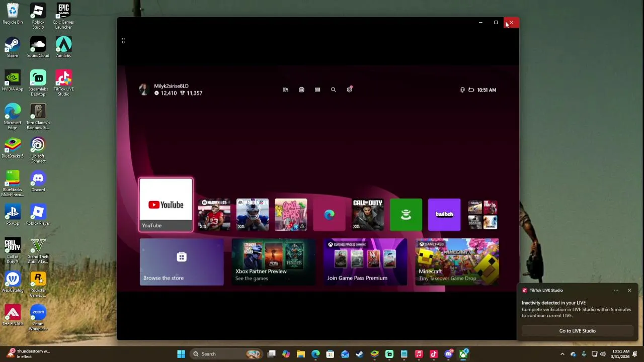Screen dimensions: 644x362
Task: Select NVIDIA App desktop icon
Action: [x=13, y=81]
